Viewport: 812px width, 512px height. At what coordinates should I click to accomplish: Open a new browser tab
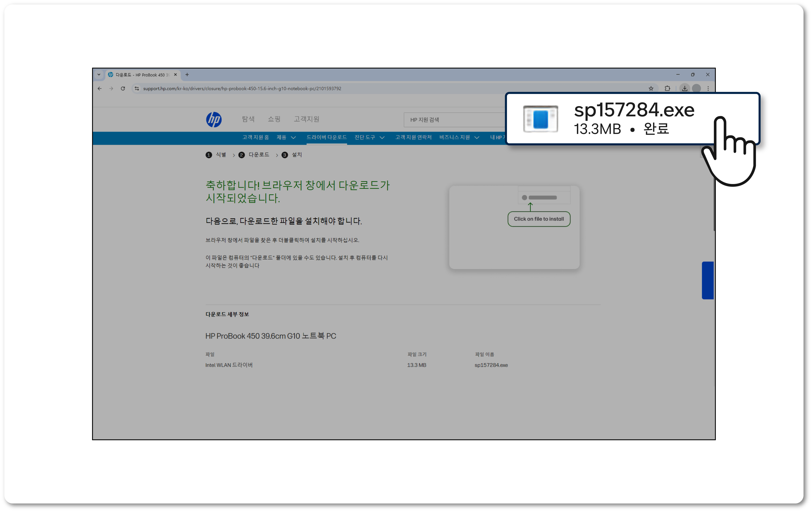[187, 75]
